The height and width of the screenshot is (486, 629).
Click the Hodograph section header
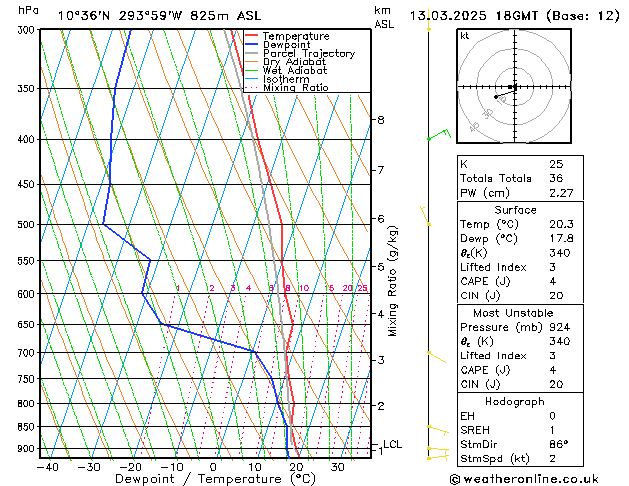coord(515,401)
